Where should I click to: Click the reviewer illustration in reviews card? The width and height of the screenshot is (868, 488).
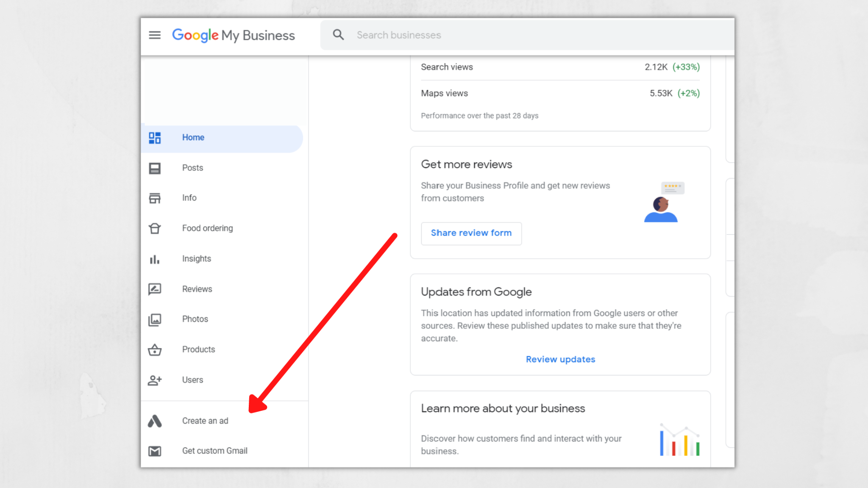click(x=664, y=202)
